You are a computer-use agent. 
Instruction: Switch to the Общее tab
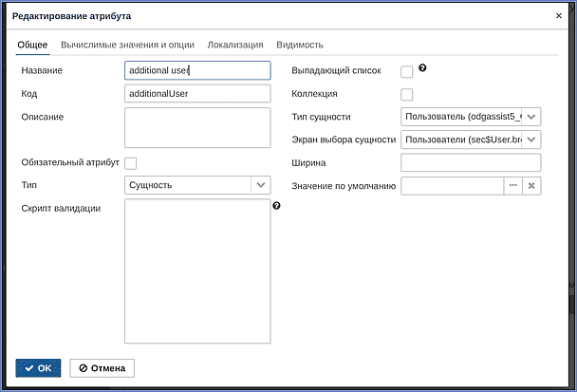(x=32, y=45)
